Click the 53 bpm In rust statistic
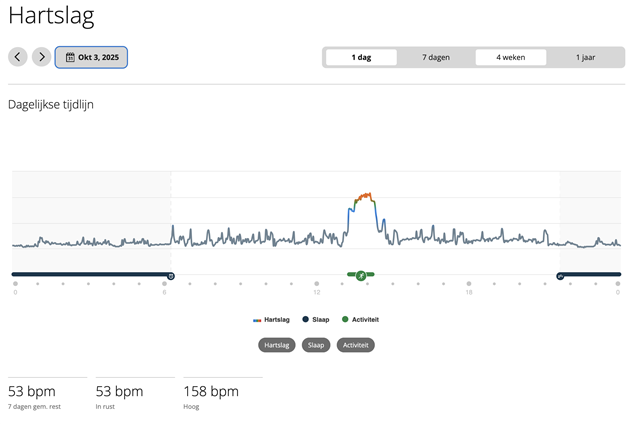640x424 pixels. (x=119, y=391)
